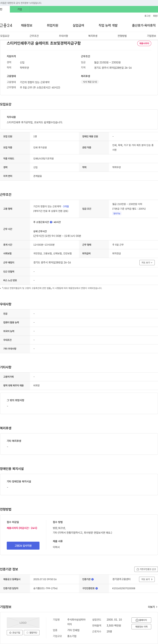The image size is (158, 644).
Task: Open the 취업지원 menu
Action: (x=53, y=26)
